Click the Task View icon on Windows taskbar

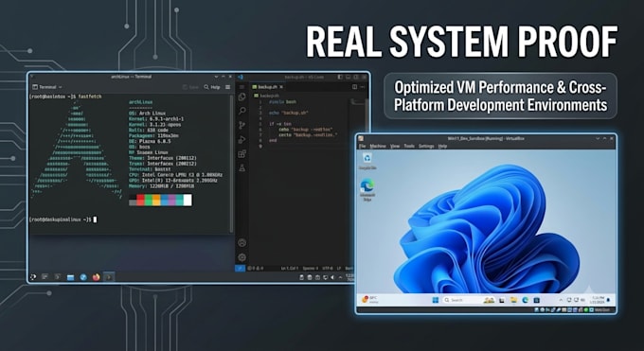click(502, 300)
